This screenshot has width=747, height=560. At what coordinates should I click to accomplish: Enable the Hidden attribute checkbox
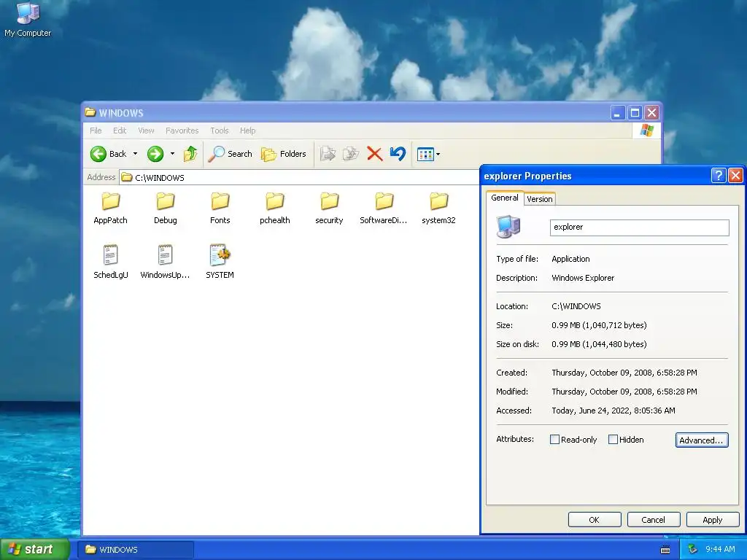click(613, 440)
